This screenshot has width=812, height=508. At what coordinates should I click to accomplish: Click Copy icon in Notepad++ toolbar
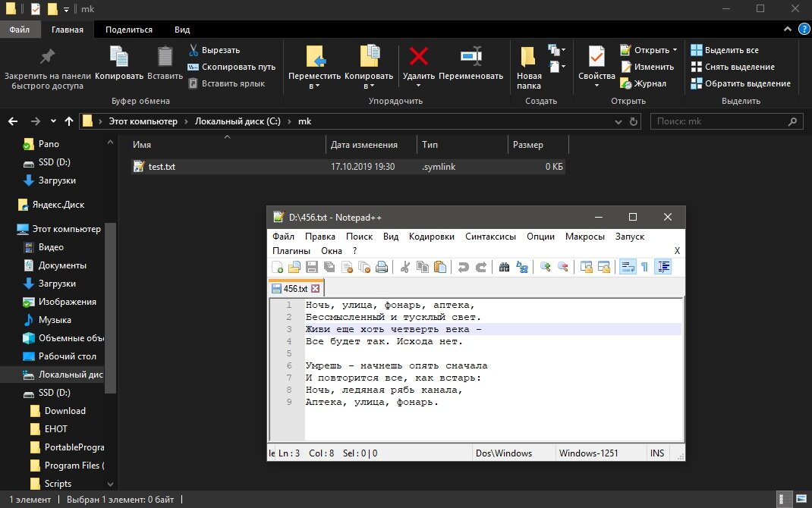423,267
